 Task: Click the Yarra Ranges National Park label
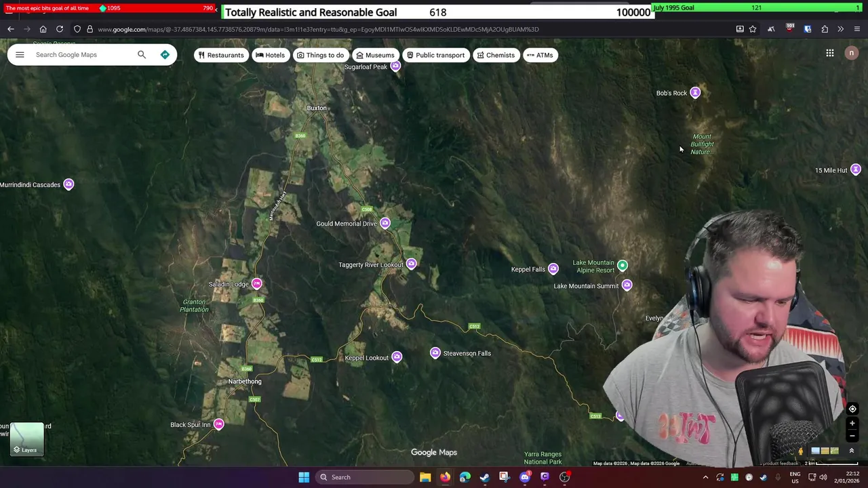pos(542,458)
